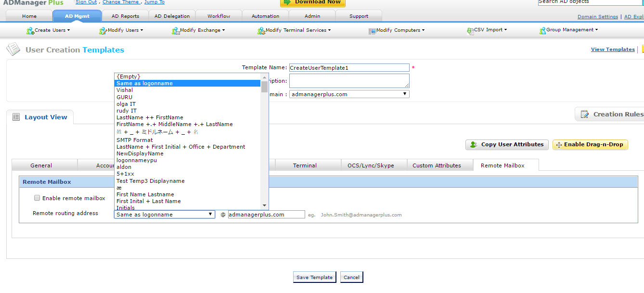Viewport: 644px width, 293px height.
Task: Select Test Temp3 Displayname option
Action: (x=187, y=181)
